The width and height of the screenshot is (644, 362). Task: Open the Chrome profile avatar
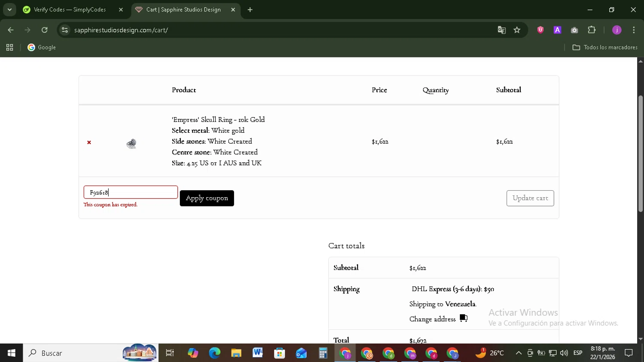[617, 30]
